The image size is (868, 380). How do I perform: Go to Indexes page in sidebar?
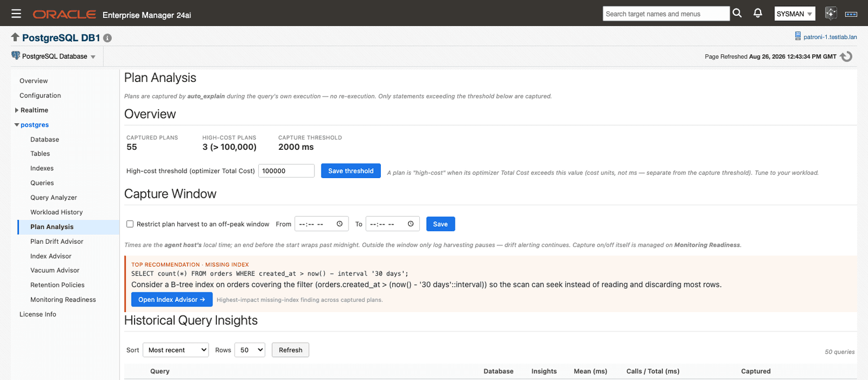42,169
